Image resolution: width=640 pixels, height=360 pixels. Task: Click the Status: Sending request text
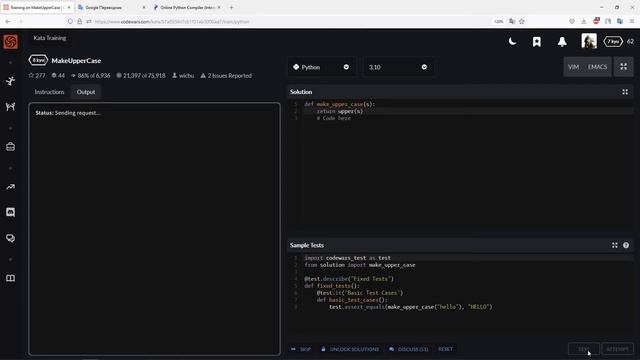68,113
